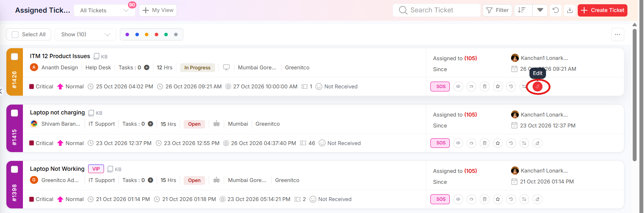Click the eye icon on Laptop not charging
The image size is (644, 213).
458,143
